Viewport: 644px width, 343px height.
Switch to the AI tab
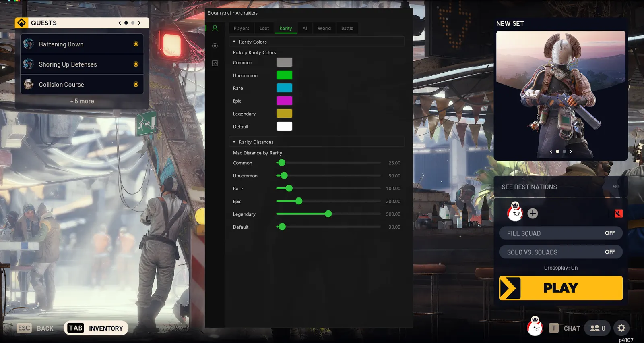[305, 28]
